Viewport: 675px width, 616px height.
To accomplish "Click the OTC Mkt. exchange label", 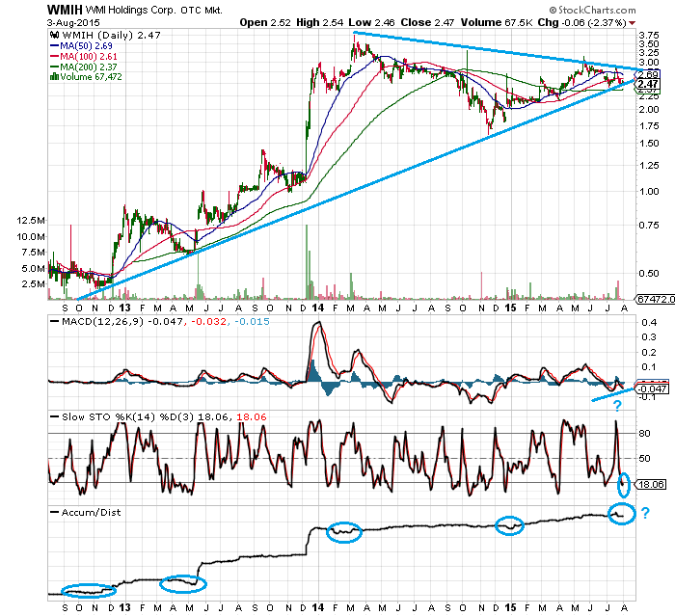I will click(202, 10).
